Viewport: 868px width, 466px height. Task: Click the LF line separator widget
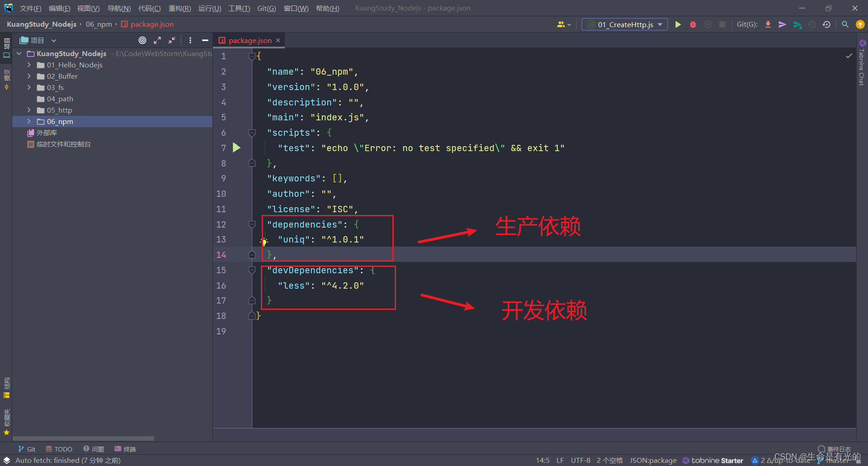coord(560,460)
